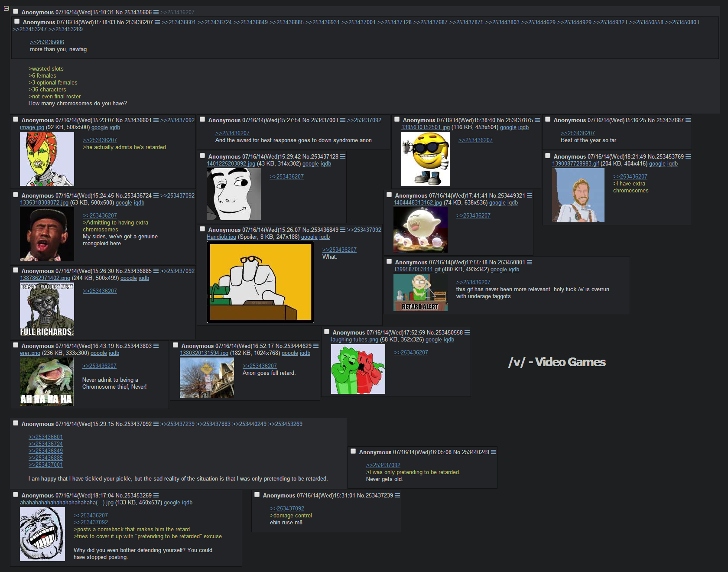Follow >>253437092 quote link in post 253440249
Image resolution: width=728 pixels, height=572 pixels.
coord(383,465)
